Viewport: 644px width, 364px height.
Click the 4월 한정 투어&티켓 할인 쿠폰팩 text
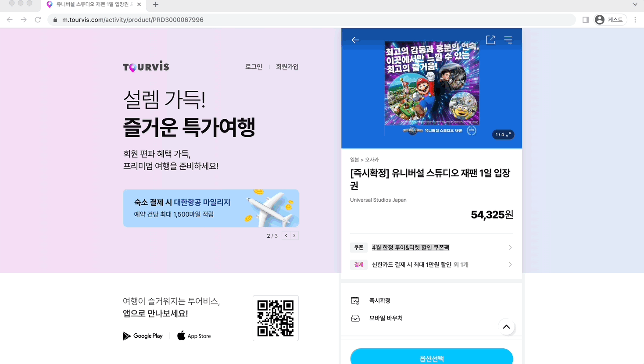(411, 247)
